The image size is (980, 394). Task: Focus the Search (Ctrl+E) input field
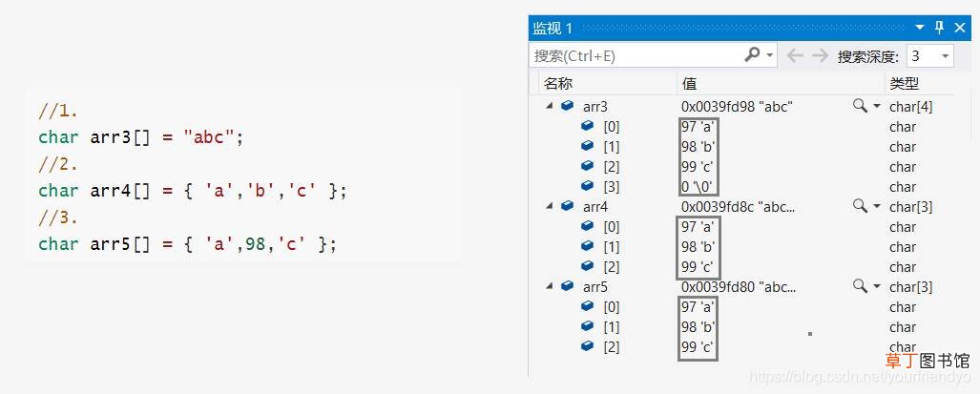[x=636, y=55]
